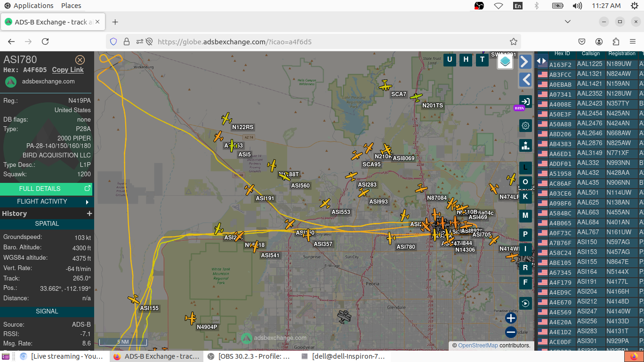Image resolution: width=644 pixels, height=362 pixels.
Task: Toggle the F map option
Action: [525, 282]
